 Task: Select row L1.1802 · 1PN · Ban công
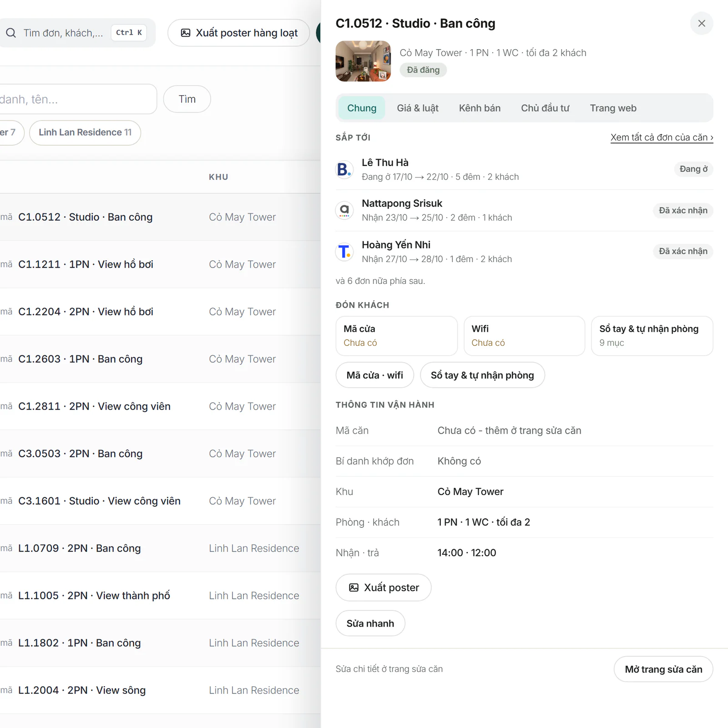click(160, 643)
